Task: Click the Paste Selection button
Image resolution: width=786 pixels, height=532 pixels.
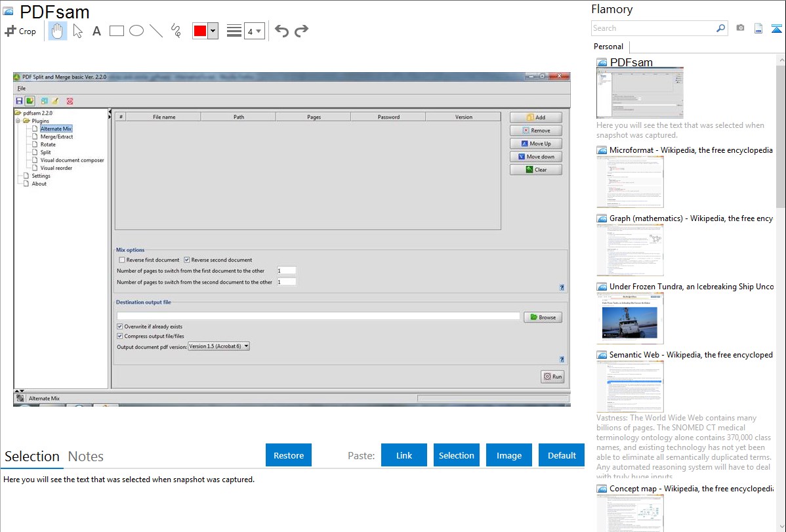Action: pyautogui.click(x=457, y=455)
